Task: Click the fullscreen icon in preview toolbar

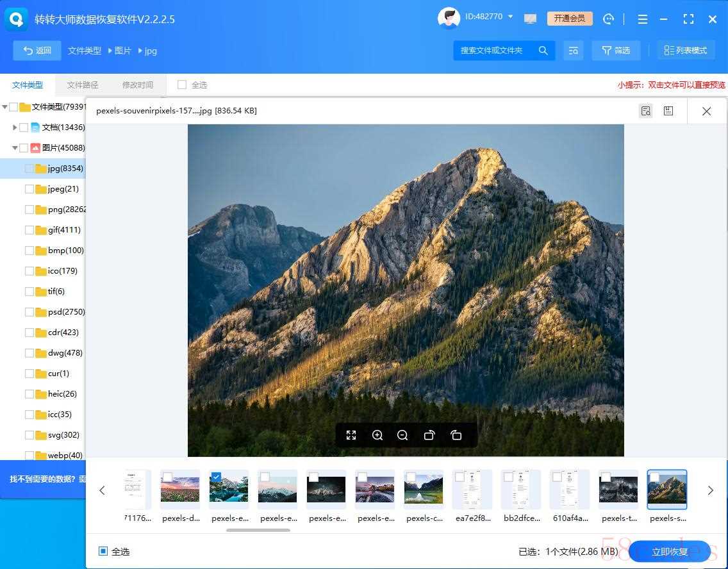Action: [351, 435]
